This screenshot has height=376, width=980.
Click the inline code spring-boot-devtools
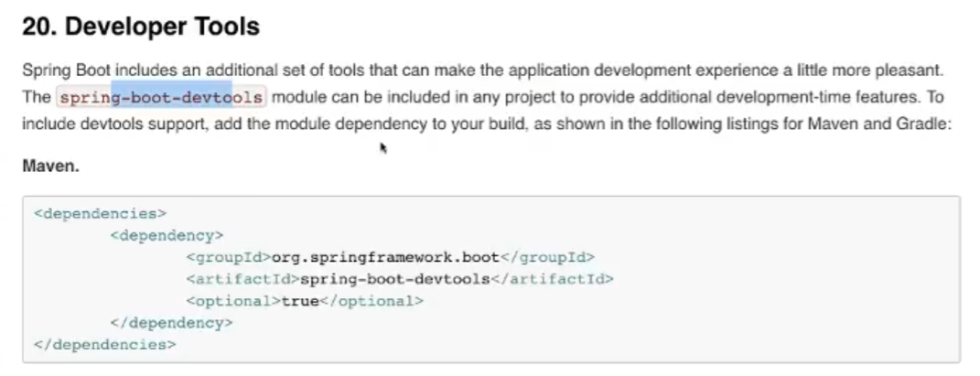pyautogui.click(x=161, y=98)
